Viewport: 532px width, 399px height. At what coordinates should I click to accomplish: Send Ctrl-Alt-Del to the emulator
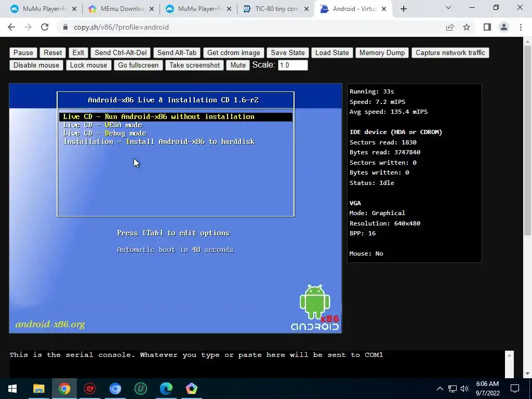coord(121,52)
